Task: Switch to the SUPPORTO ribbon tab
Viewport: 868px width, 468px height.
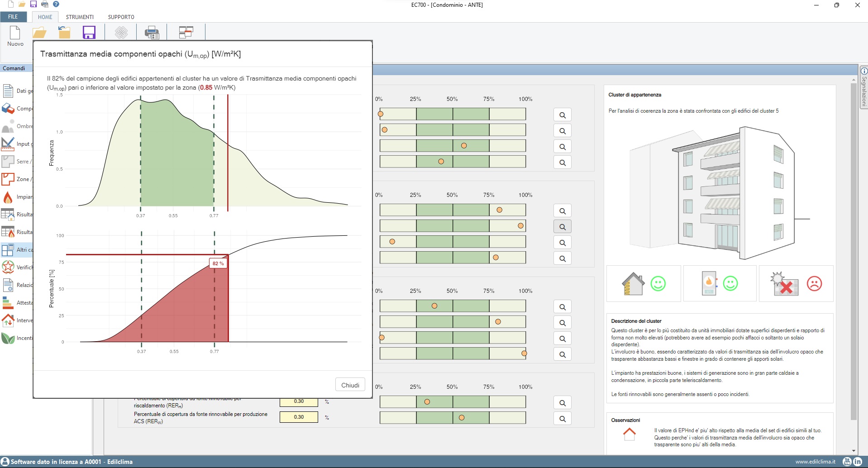Action: [121, 17]
